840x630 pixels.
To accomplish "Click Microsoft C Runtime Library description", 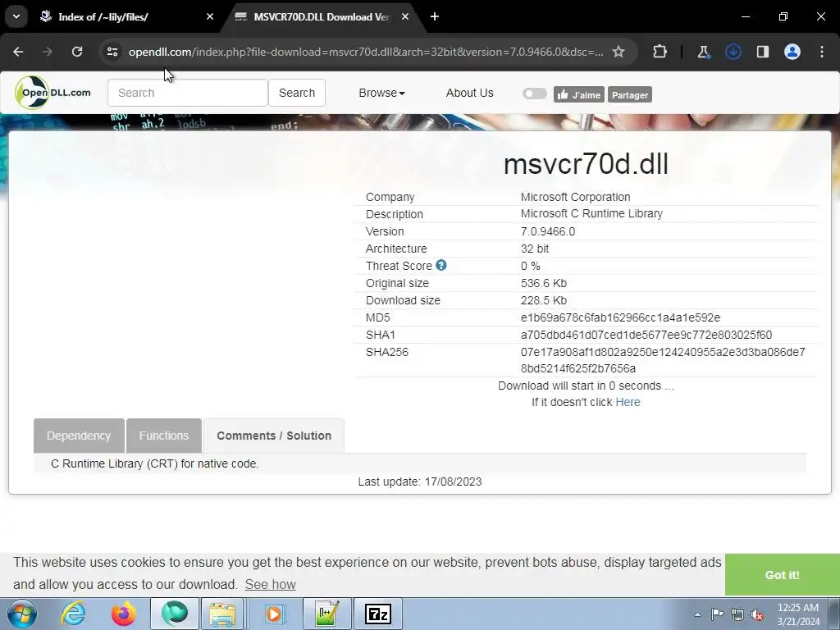I will point(592,213).
